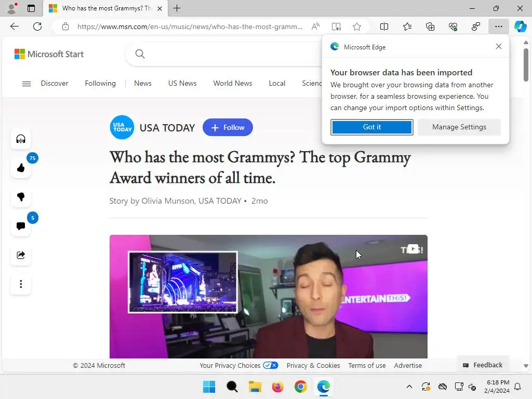Like the article thumbs up
This screenshot has width=532, height=399.
coord(21,168)
